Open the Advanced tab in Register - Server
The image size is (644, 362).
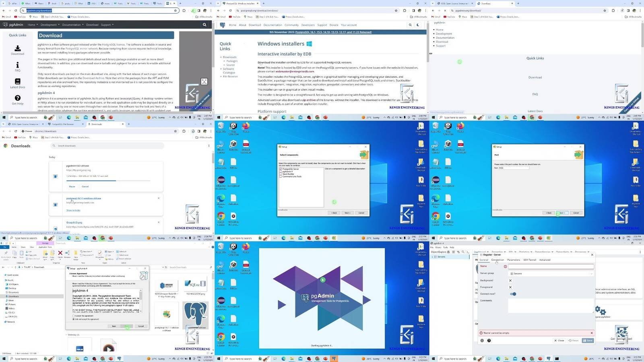(545, 260)
